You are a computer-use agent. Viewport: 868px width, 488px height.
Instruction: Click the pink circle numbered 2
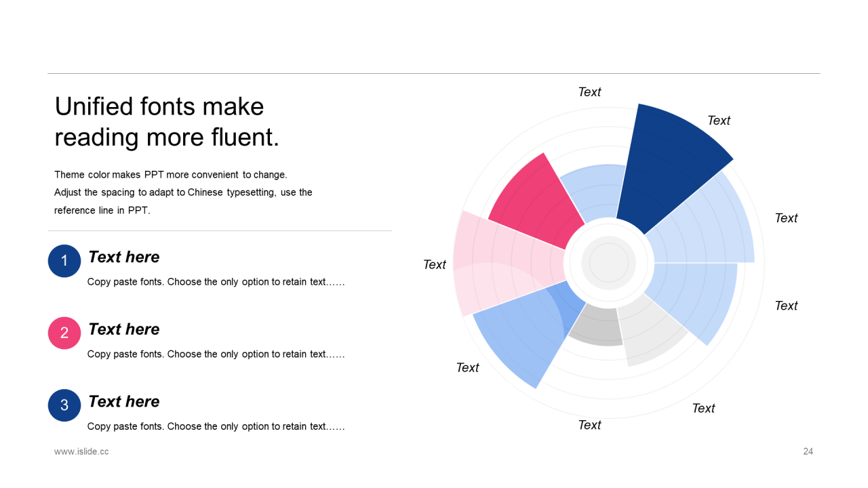coord(64,333)
